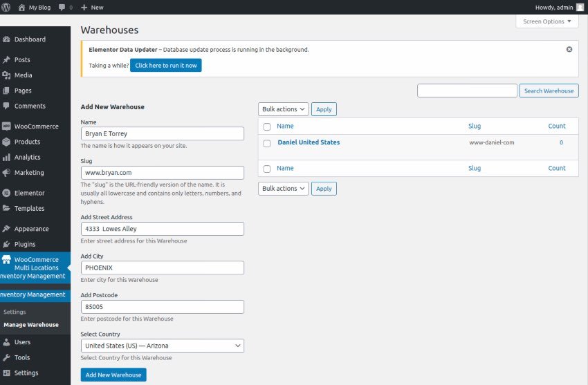The width and height of the screenshot is (588, 385).
Task: Open the comments bubble icon in admin bar
Action: [x=62, y=7]
